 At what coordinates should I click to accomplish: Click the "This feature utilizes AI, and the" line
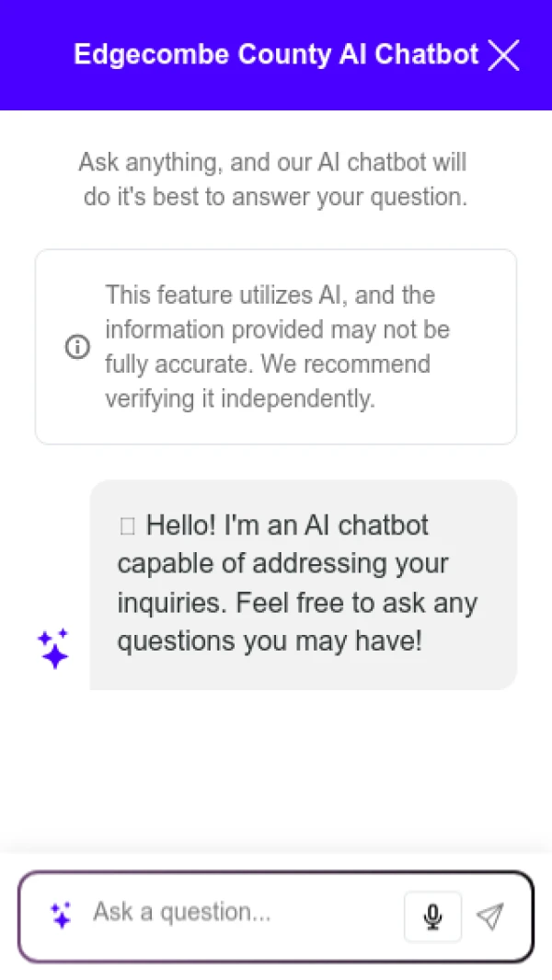pos(270,295)
